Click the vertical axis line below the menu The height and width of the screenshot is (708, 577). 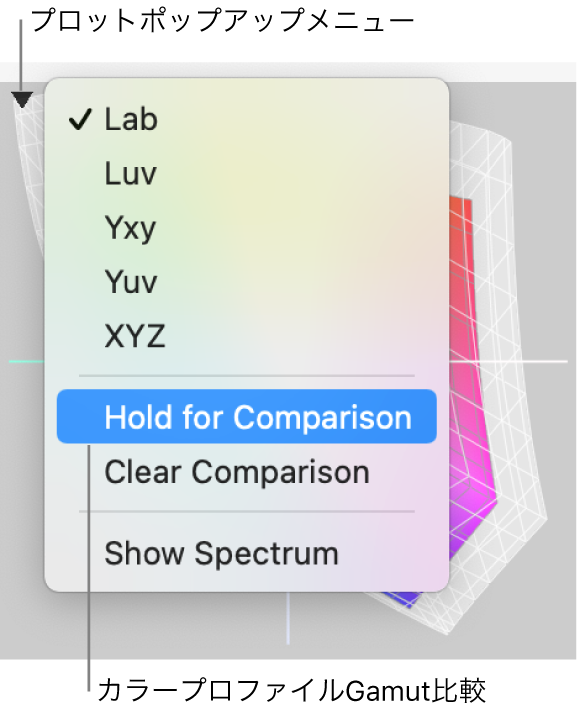(288, 619)
